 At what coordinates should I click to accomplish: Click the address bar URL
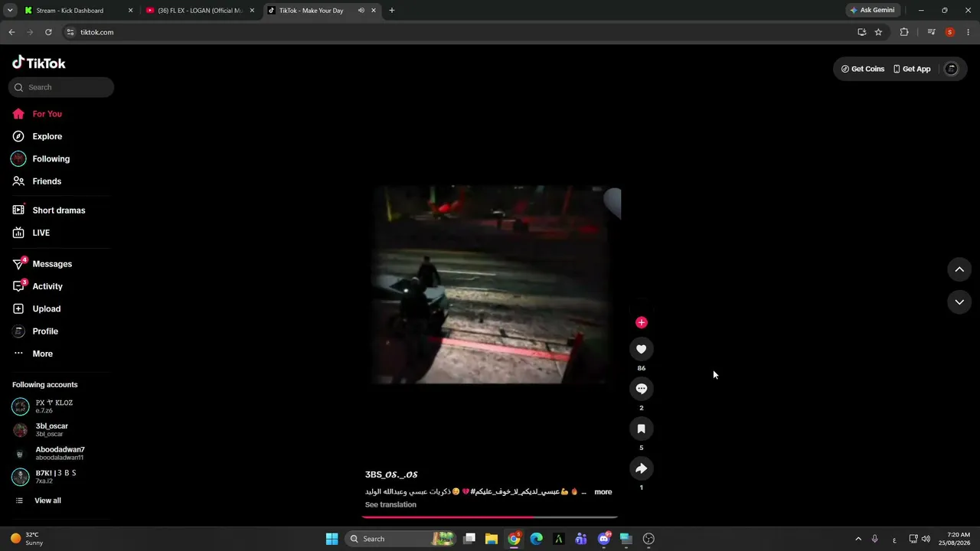(96, 32)
